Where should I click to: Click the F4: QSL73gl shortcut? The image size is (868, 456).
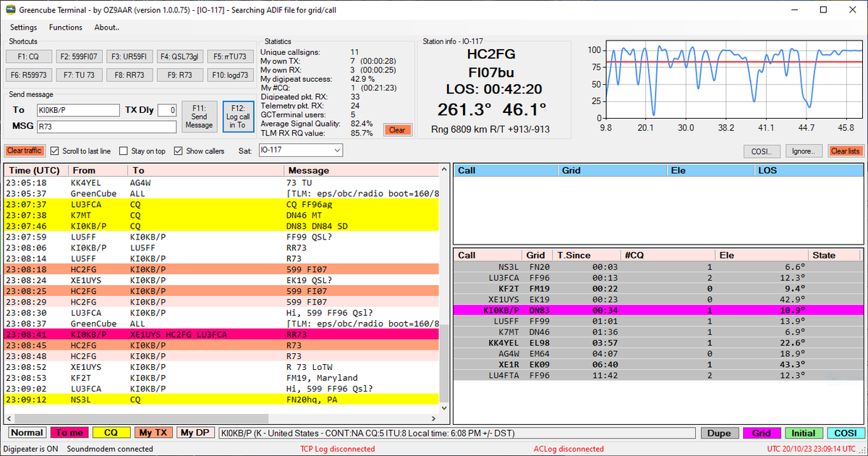(x=179, y=56)
